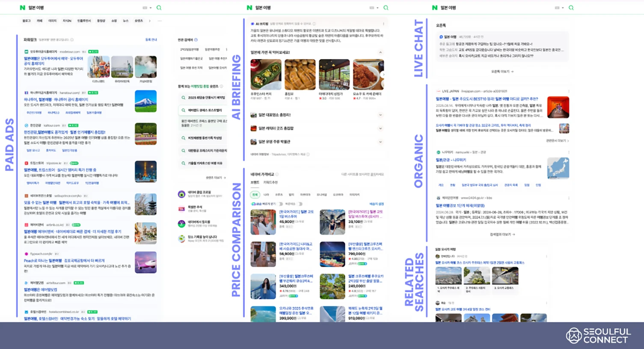Open the 키워드추천 tab in 네이버 가격비교

coord(271,182)
